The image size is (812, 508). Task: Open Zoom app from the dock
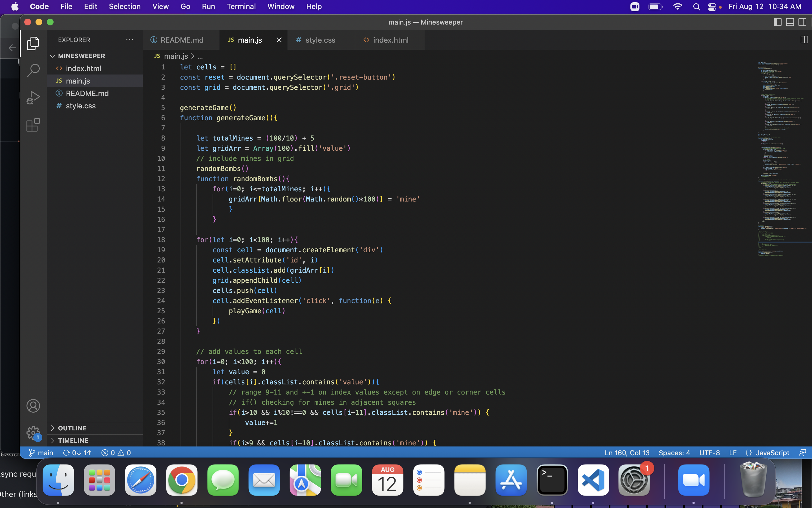pyautogui.click(x=694, y=480)
